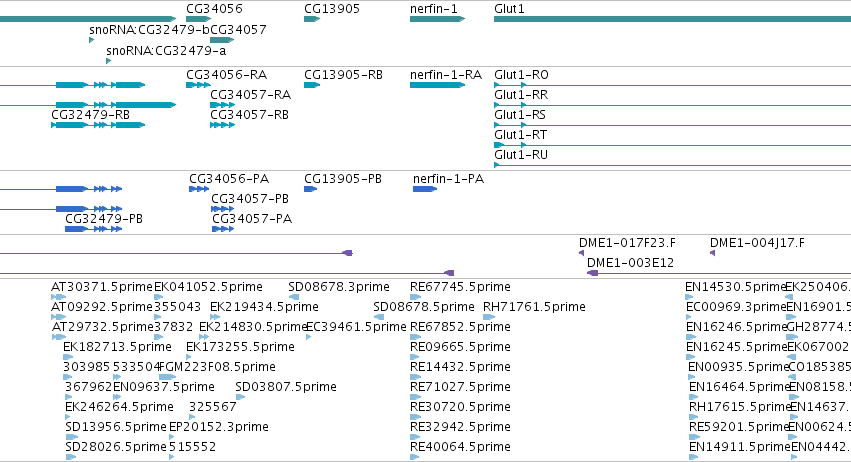Select the nerfin-1 gene bar
The image size is (851, 462).
437,19
